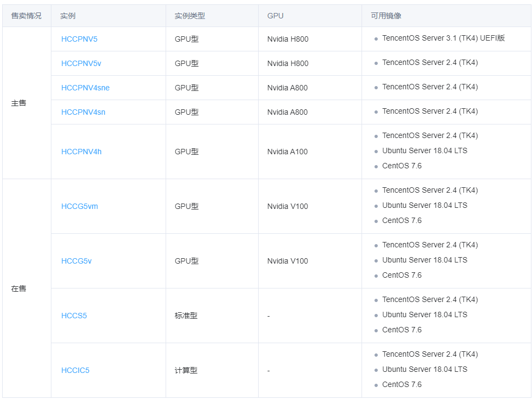This screenshot has width=532, height=400.
Task: Click Ubuntu Server 18.04 LTS in HCCPNV4h row
Action: click(424, 150)
